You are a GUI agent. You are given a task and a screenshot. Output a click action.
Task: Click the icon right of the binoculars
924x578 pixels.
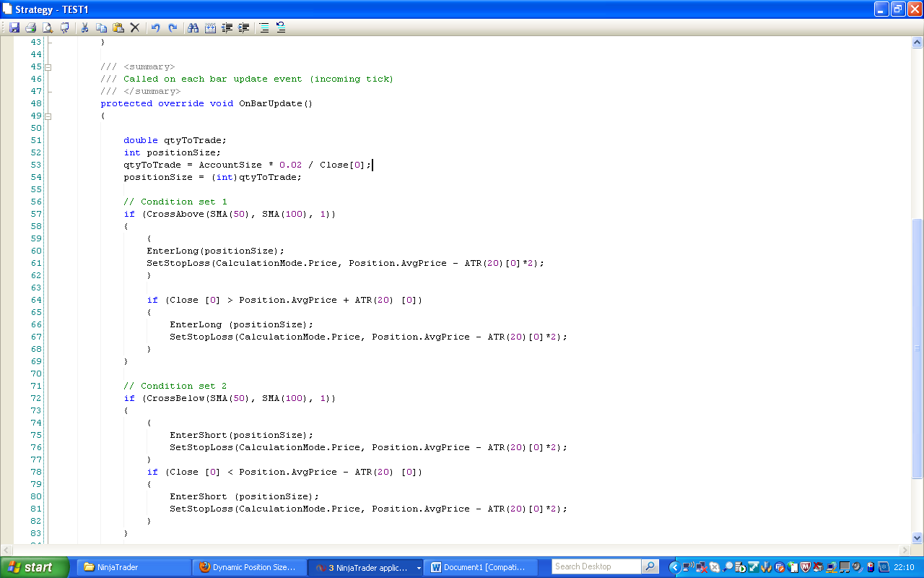coord(210,27)
